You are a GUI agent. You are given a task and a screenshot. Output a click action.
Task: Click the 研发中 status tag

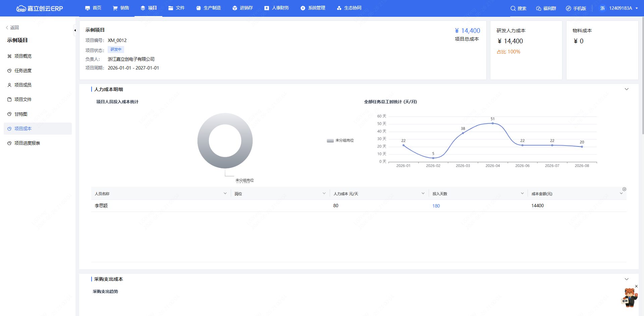click(116, 49)
